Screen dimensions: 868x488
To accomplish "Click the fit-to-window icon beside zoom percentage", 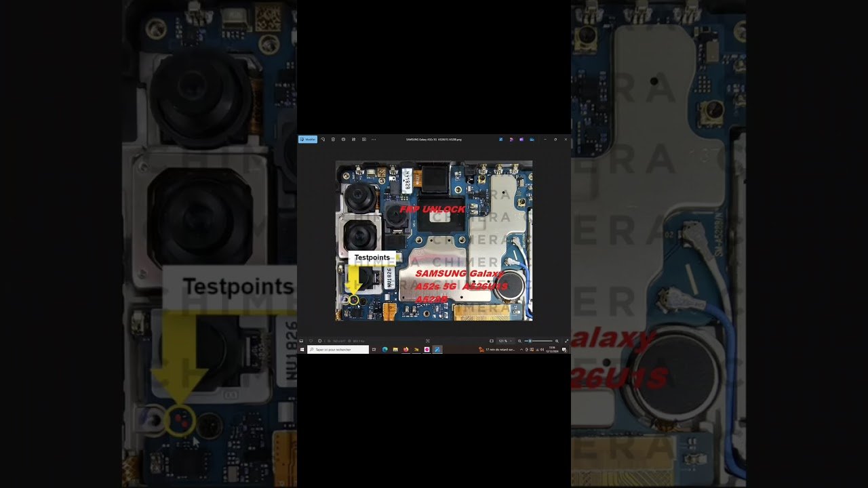I will pyautogui.click(x=492, y=341).
